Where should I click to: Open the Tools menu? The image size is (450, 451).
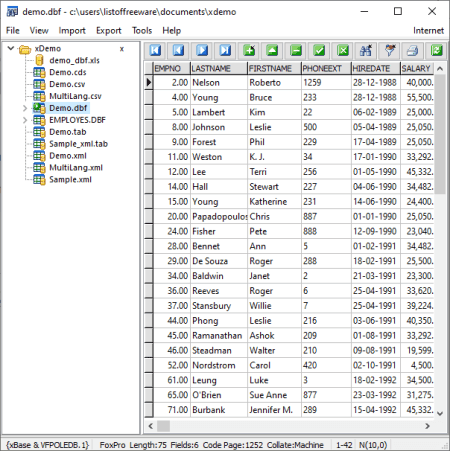(x=142, y=31)
